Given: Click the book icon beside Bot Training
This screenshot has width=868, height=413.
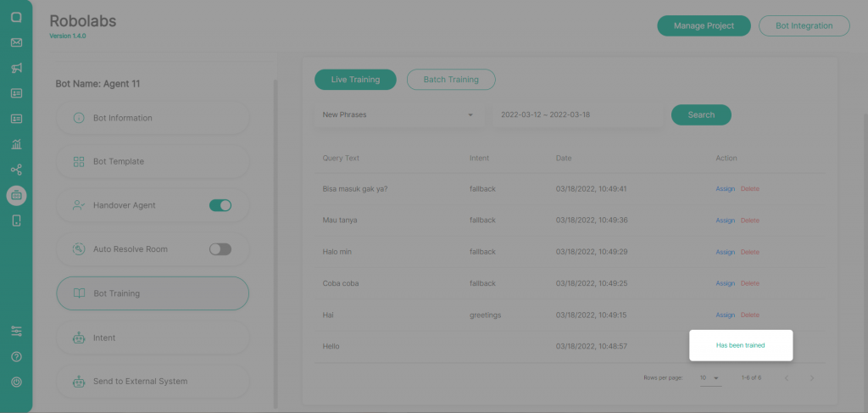Looking at the screenshot, I should (x=79, y=293).
